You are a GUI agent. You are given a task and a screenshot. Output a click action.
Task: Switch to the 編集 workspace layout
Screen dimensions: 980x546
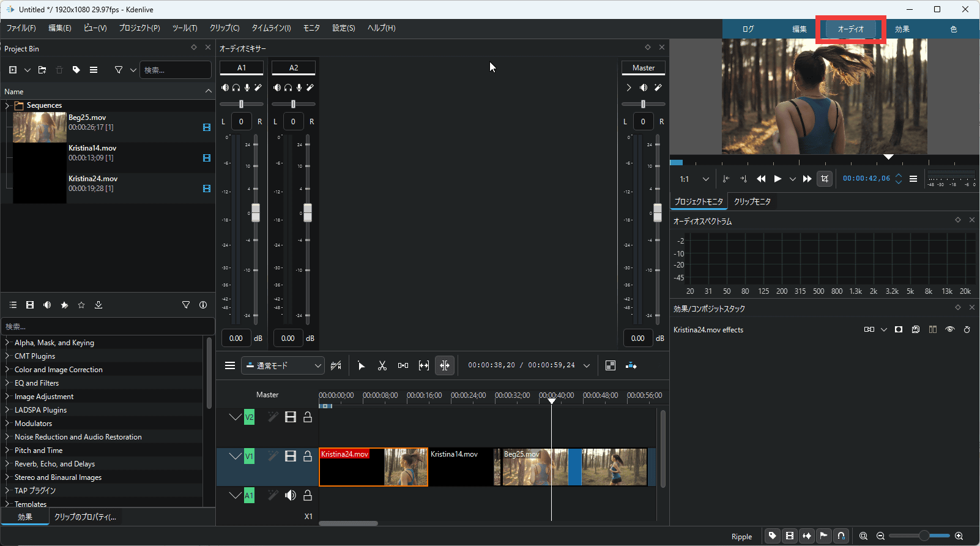[x=799, y=29]
